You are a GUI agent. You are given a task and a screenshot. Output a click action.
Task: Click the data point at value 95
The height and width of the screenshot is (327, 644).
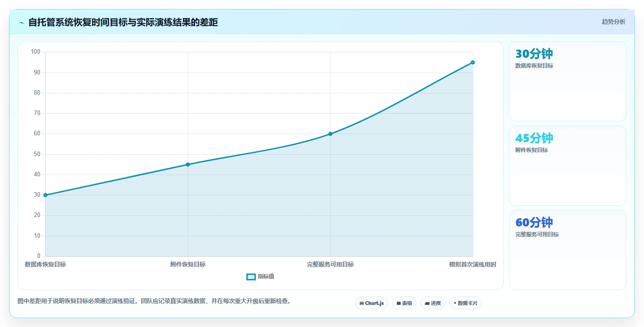click(473, 62)
